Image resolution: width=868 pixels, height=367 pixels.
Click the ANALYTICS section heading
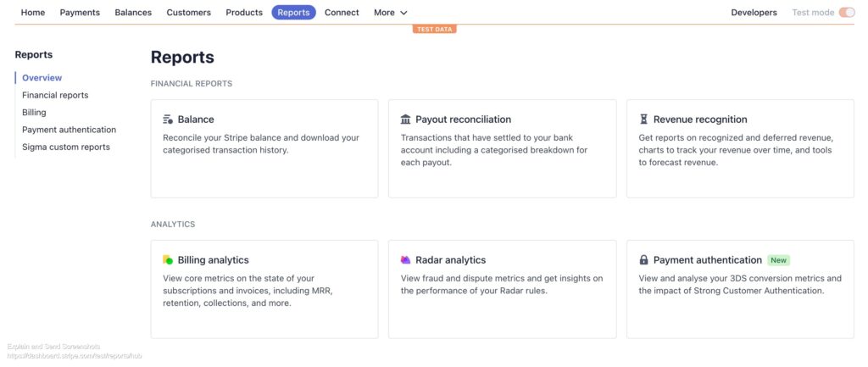(x=173, y=225)
